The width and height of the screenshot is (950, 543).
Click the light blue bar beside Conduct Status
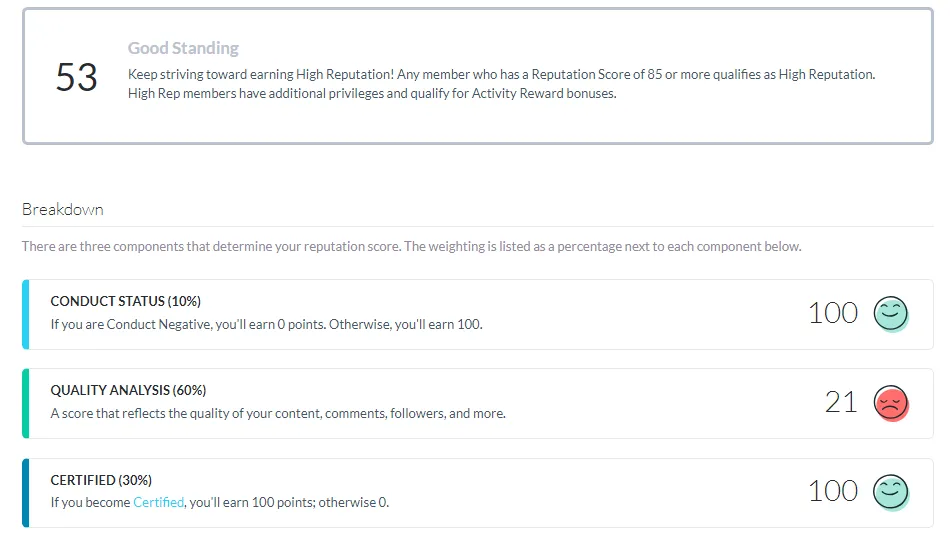pos(25,315)
